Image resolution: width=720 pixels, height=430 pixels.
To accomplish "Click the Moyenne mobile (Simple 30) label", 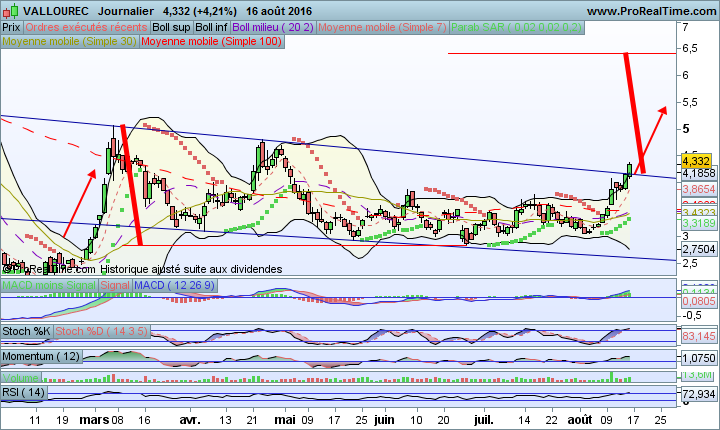I will [x=69, y=41].
